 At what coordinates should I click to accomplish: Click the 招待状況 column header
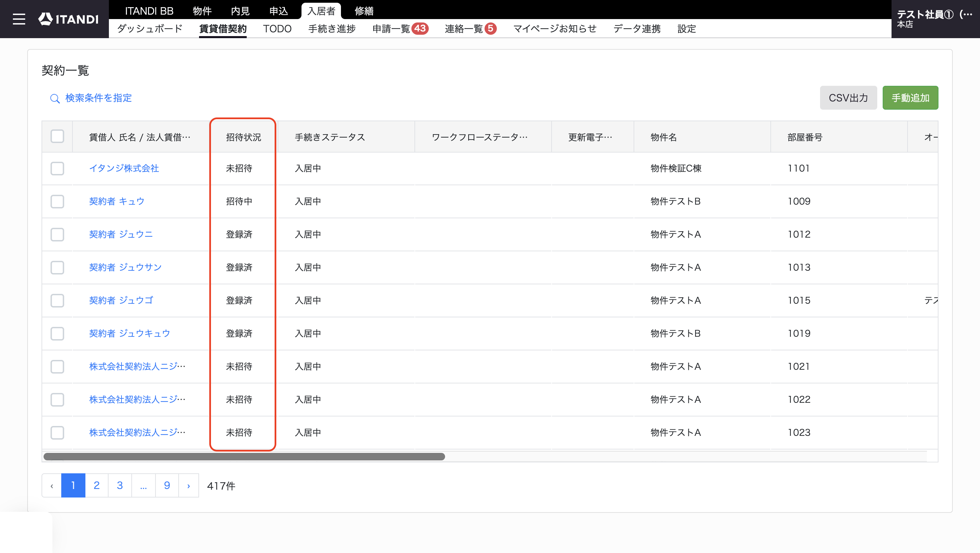click(x=244, y=137)
